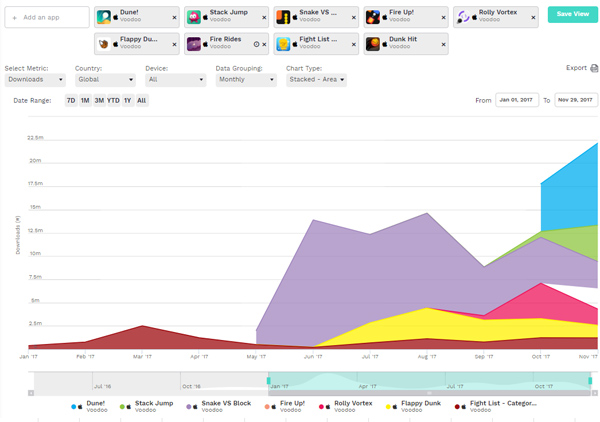Toggle Fire Up! series in legend

285,406
